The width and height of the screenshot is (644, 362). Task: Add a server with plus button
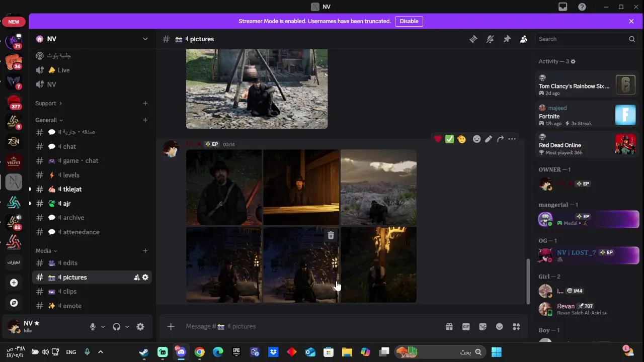(x=14, y=283)
